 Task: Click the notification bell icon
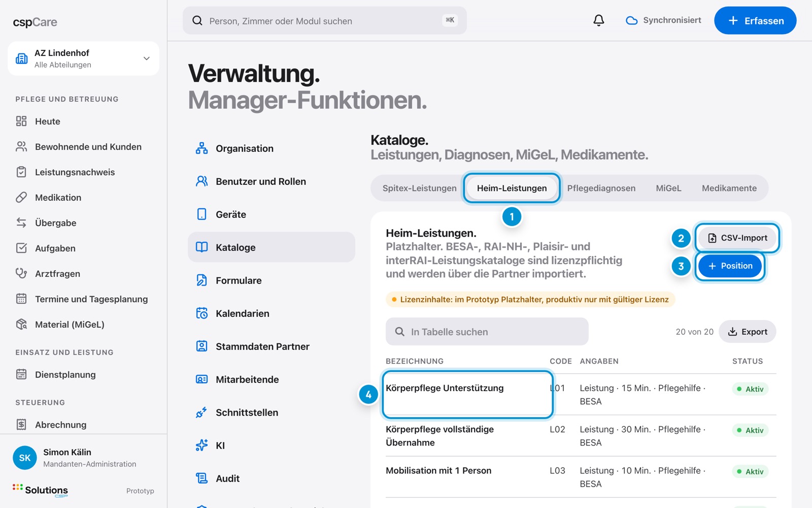(599, 20)
